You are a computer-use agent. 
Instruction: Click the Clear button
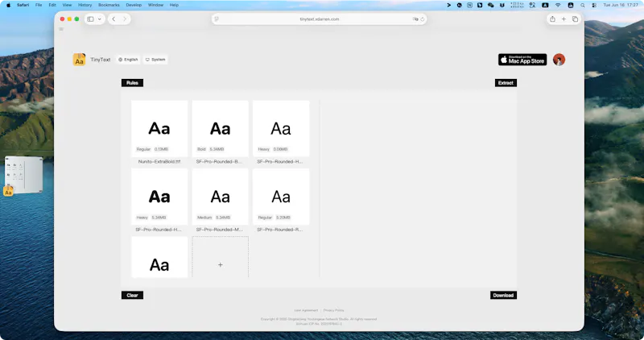[132, 295]
